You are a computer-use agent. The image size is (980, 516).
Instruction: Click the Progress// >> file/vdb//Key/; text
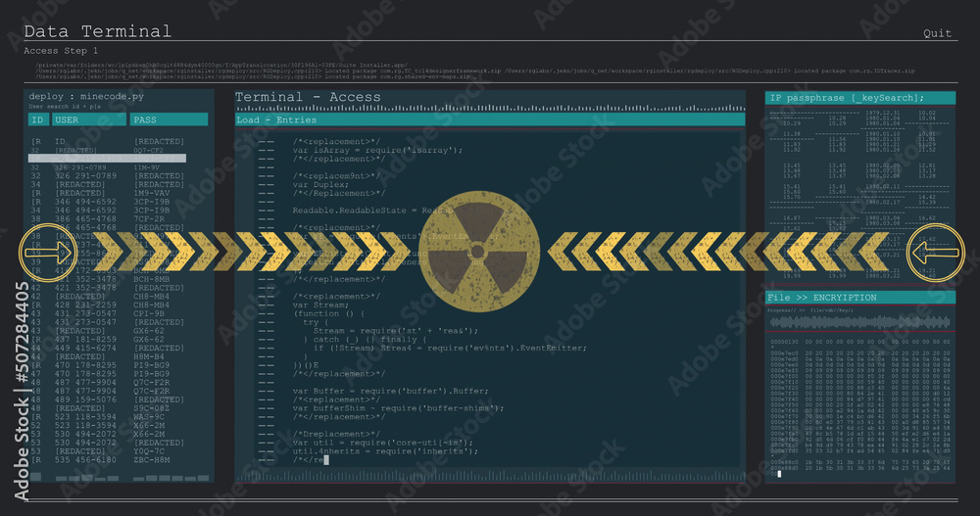tap(810, 309)
